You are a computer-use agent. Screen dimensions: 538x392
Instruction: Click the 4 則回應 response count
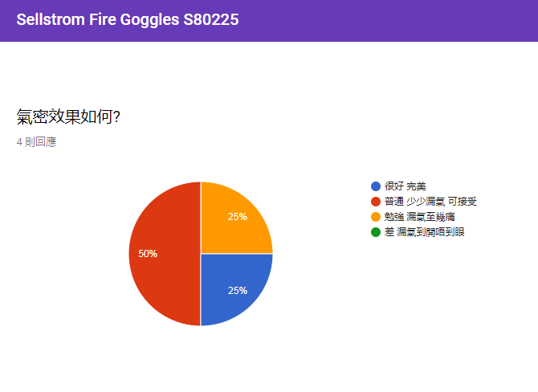[36, 141]
